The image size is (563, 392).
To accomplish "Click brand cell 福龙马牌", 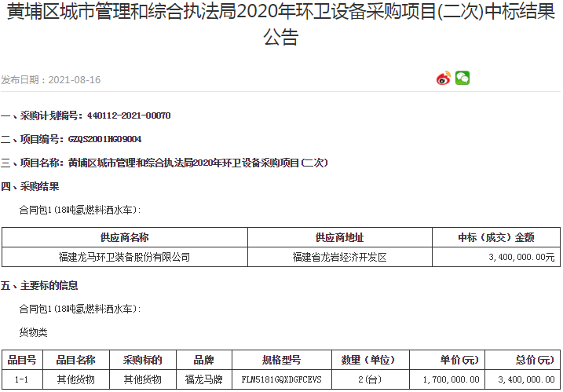I will 203,379.
